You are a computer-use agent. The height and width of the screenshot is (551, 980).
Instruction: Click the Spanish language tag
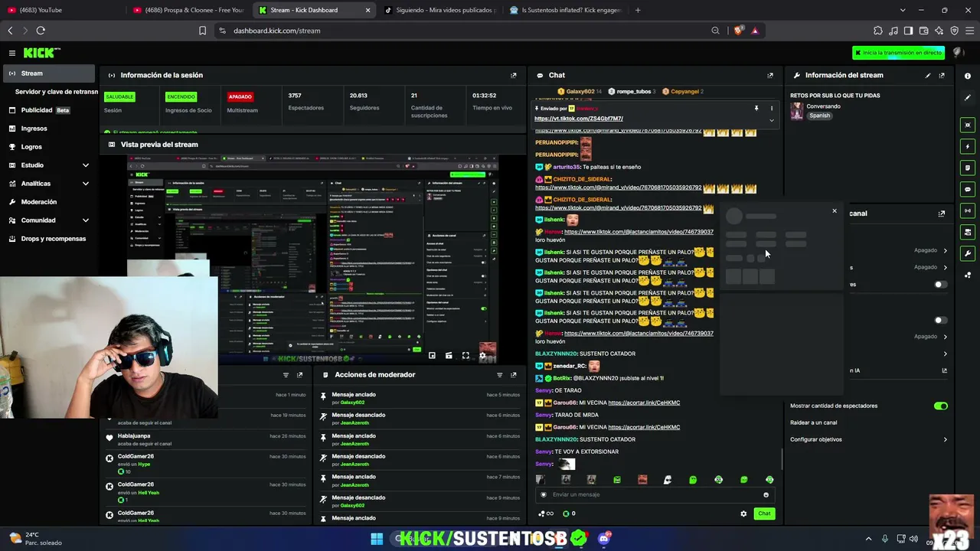820,116
